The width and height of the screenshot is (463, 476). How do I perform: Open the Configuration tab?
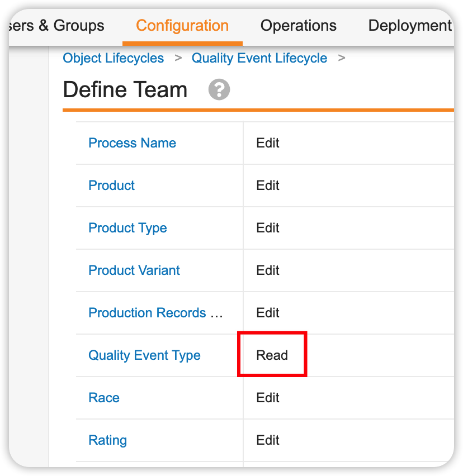(x=182, y=26)
